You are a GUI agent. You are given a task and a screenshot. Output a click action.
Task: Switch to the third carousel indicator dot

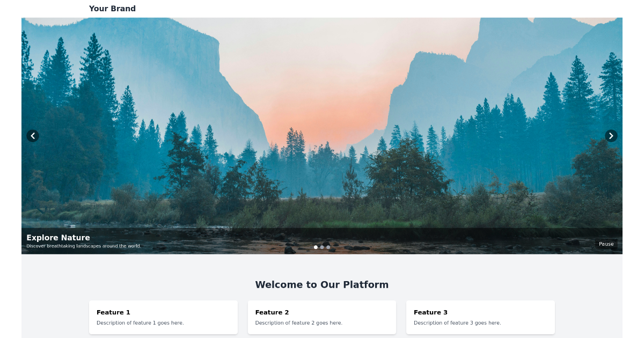coord(328,247)
